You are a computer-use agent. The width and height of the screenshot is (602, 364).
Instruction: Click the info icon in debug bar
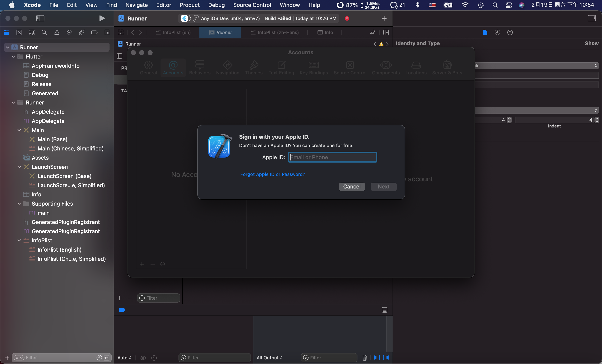pos(154,358)
